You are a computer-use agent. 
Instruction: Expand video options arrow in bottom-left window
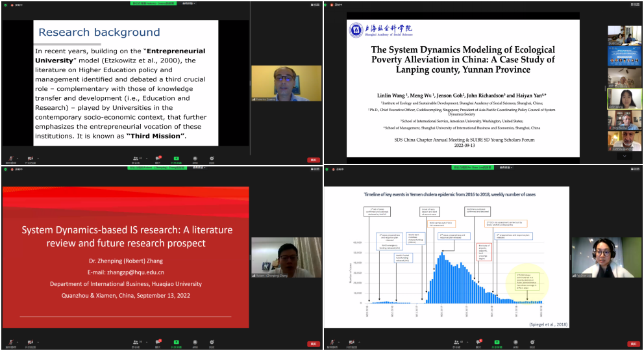tap(37, 340)
